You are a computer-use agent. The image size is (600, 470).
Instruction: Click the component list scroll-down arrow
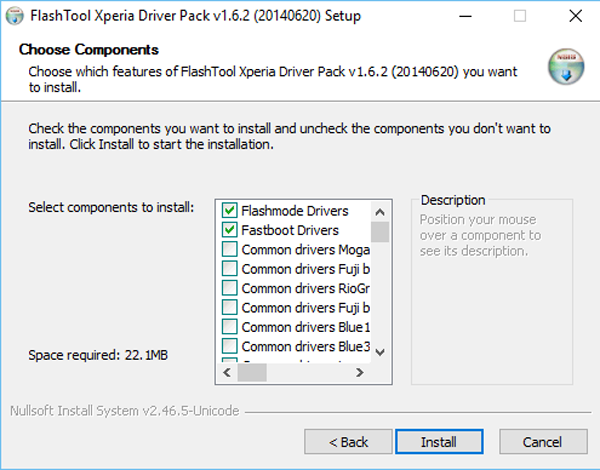coord(380,352)
